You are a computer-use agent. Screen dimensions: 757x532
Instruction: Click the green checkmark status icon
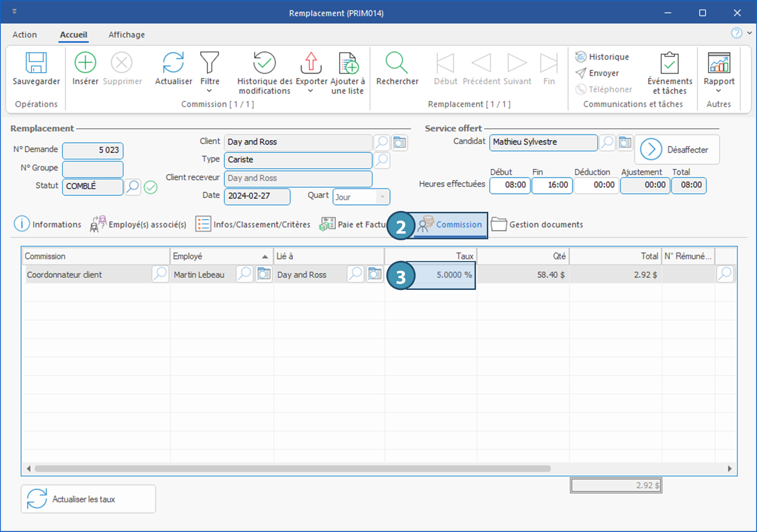pos(151,188)
